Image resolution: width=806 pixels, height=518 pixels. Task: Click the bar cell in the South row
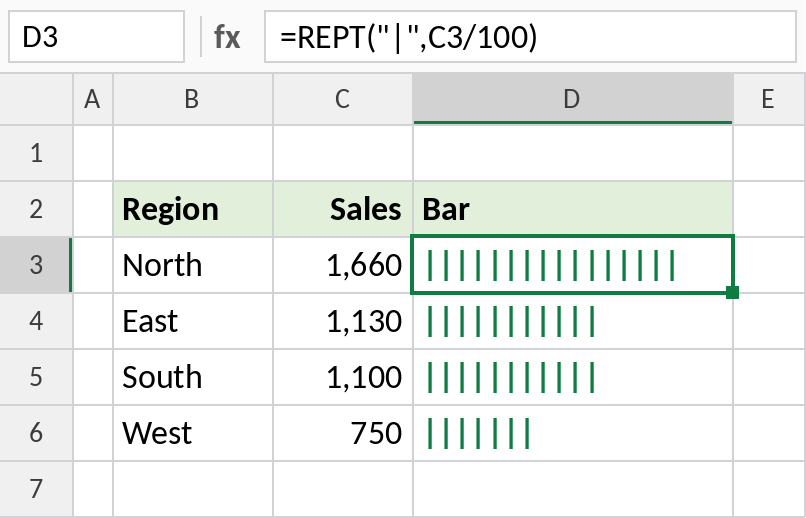click(x=573, y=377)
